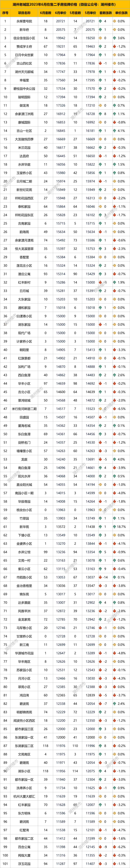This screenshot has height=868, width=130.
Task: Click the 5月单价 column header
Action: 90,13
